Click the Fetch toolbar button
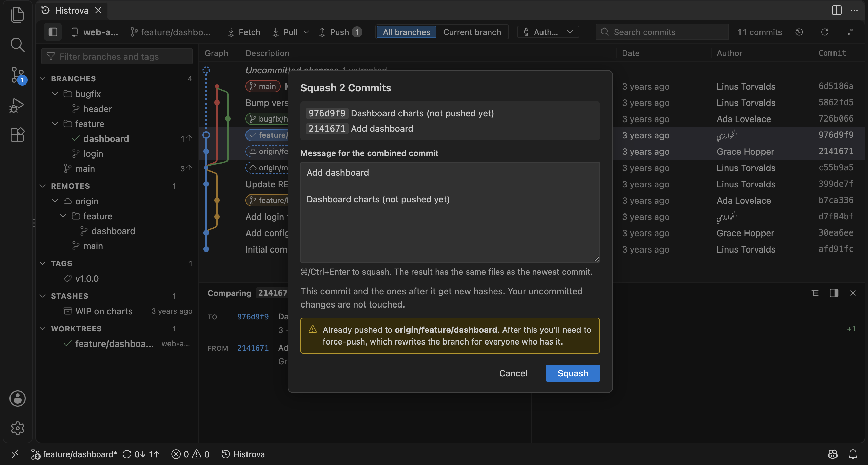868x465 pixels. tap(244, 32)
